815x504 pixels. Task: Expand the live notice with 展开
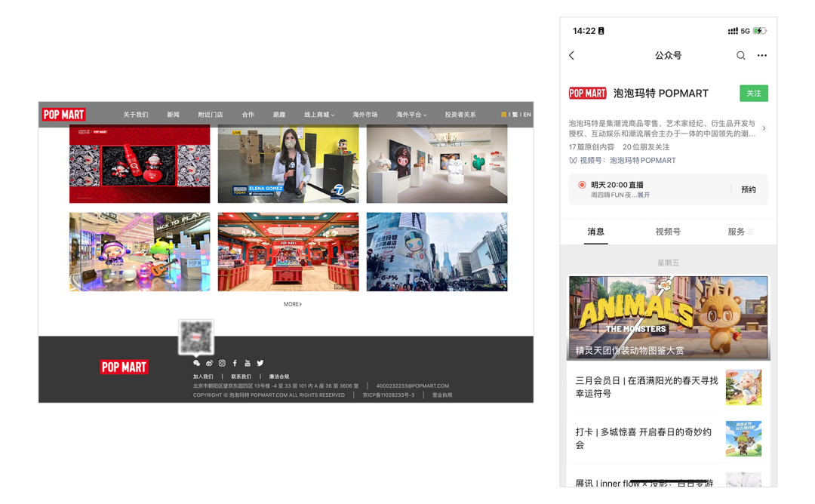click(644, 195)
